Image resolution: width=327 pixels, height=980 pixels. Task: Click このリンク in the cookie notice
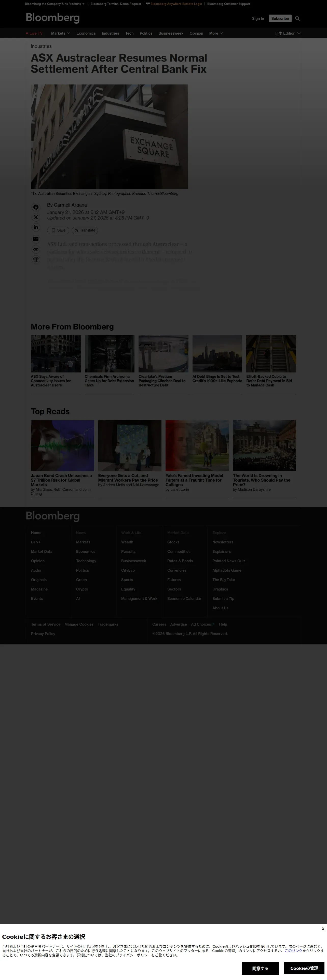[293, 950]
